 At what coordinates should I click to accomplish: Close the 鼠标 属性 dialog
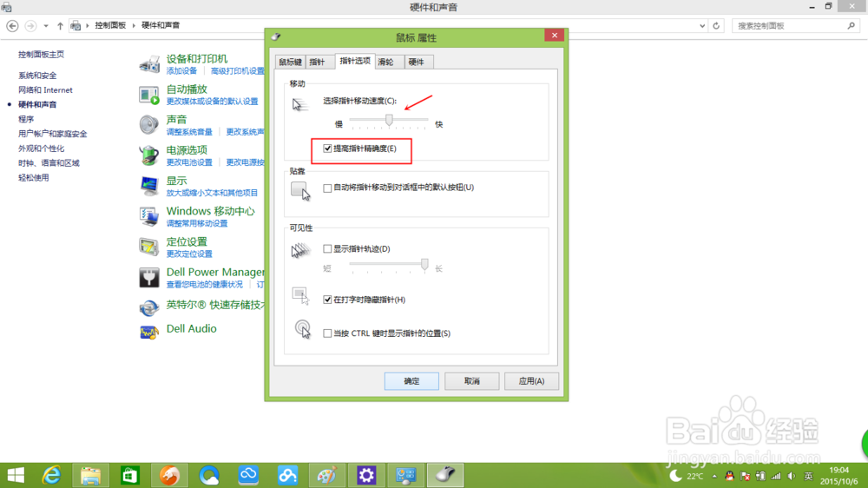point(554,35)
